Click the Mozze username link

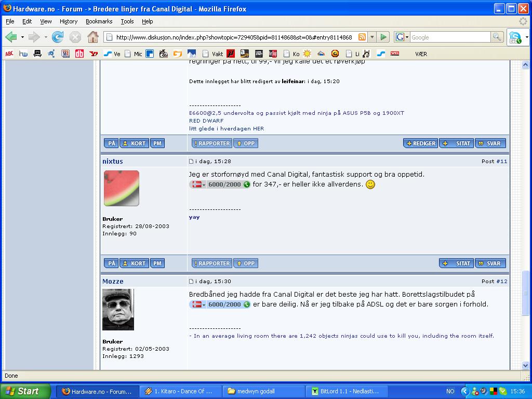pos(113,281)
